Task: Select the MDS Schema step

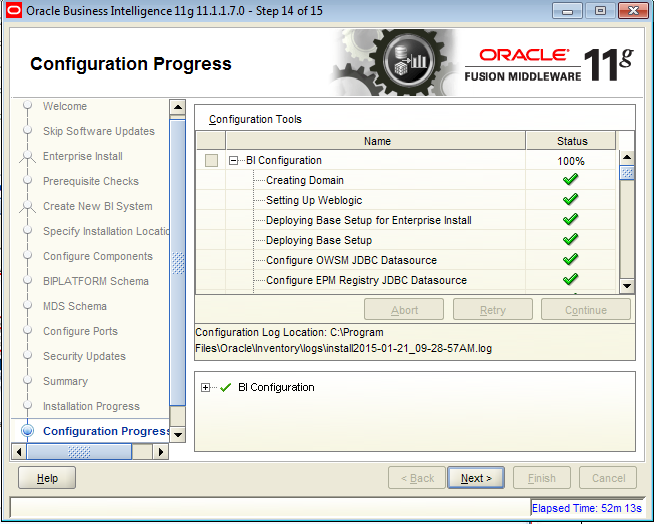Action: point(75,306)
